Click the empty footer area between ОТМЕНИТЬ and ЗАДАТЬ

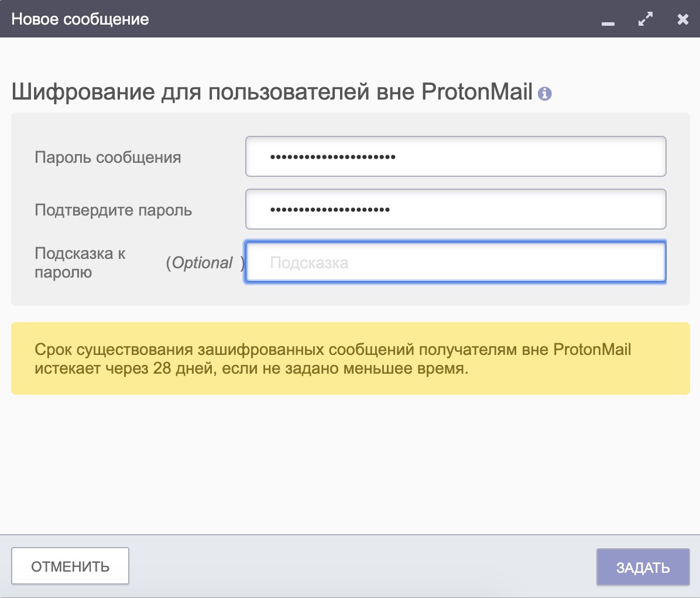click(363, 566)
